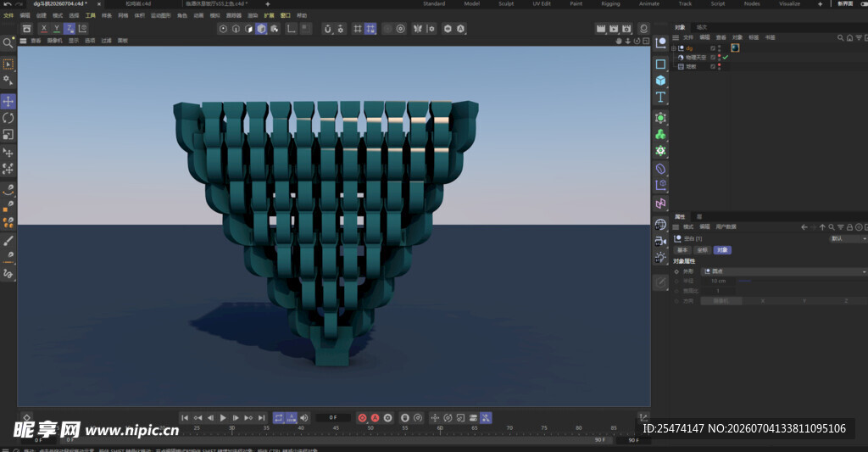Screen dimensions: 868x452
Task: Click the Light object icon
Action: [x=660, y=258]
